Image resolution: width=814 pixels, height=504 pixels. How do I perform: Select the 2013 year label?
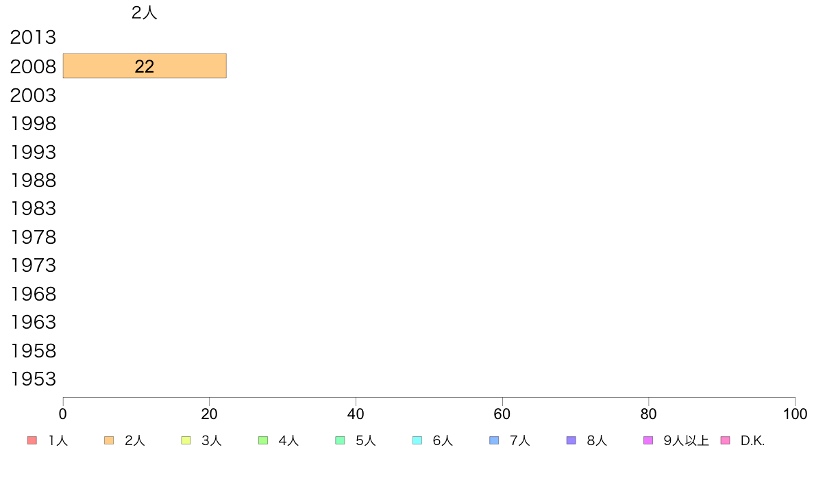pyautogui.click(x=33, y=38)
